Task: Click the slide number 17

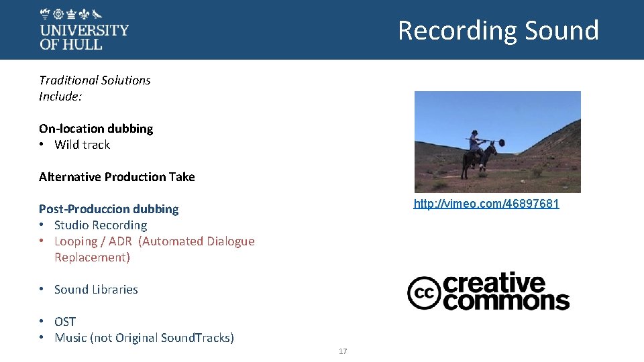Action: 343,351
